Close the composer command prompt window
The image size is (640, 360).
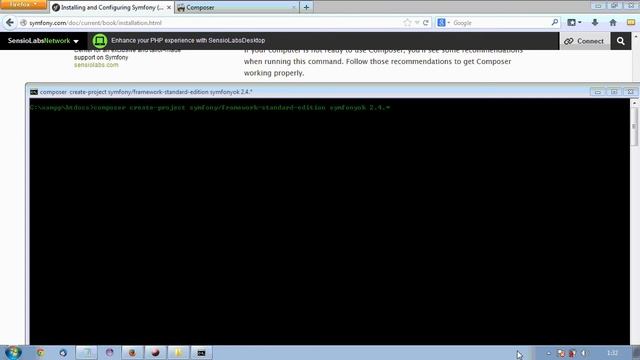coord(630,92)
